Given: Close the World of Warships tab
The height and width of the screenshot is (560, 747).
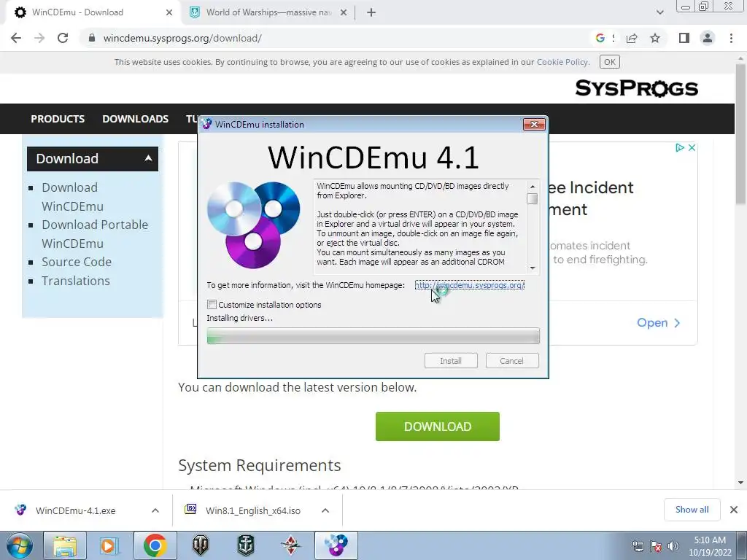Looking at the screenshot, I should [344, 12].
